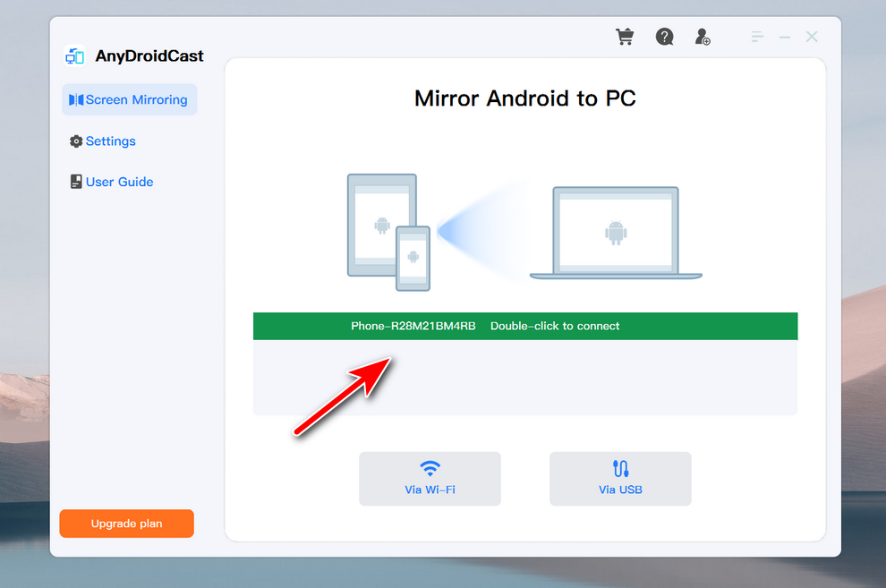Screen dimensions: 886x588
Task: Choose the Via USB connection button
Action: click(x=620, y=479)
